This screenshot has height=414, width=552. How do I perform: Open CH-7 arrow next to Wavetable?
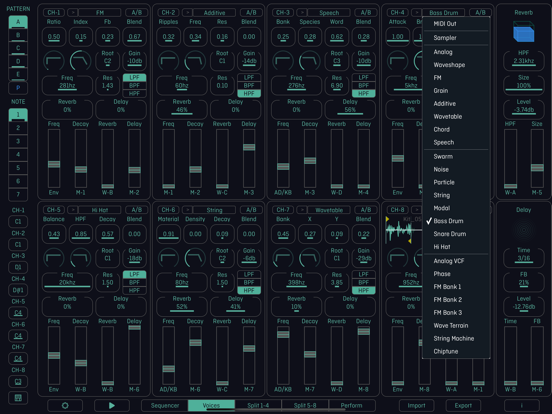click(x=302, y=210)
